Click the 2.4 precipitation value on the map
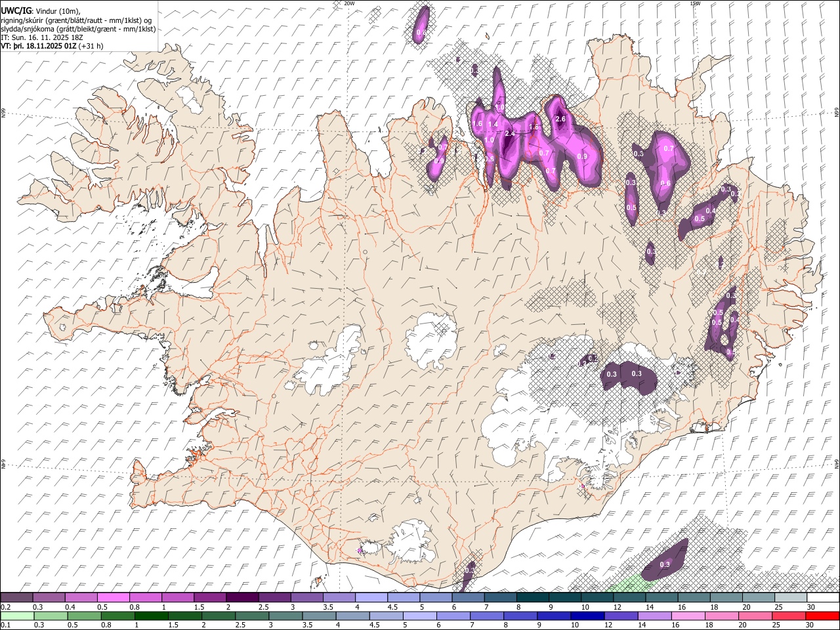 (x=510, y=133)
